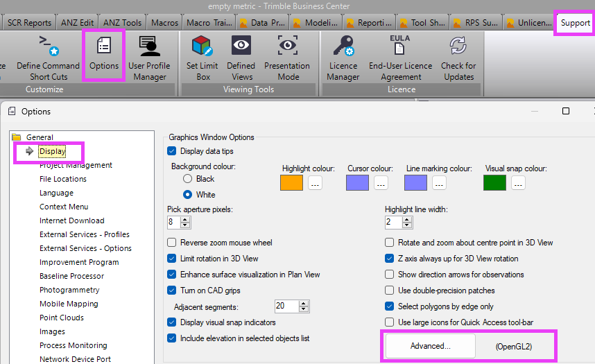Screen dimensions: 595x364
Task: Click Line marking colour swatch
Action: 415,182
